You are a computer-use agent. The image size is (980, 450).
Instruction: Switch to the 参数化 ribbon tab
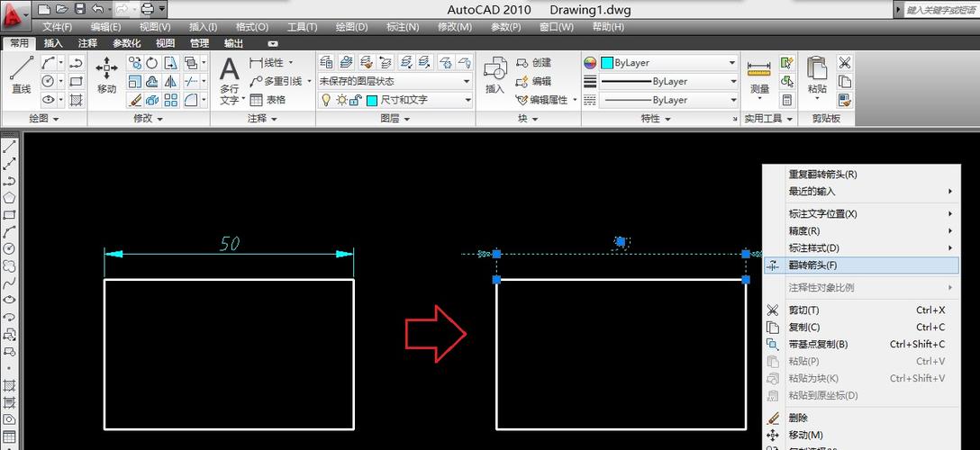pyautogui.click(x=127, y=44)
